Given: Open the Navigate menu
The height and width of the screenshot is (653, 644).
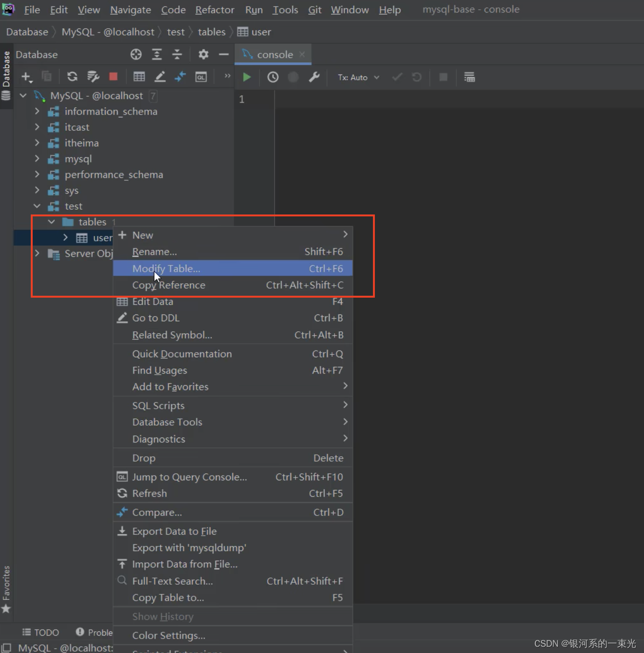Looking at the screenshot, I should tap(130, 10).
